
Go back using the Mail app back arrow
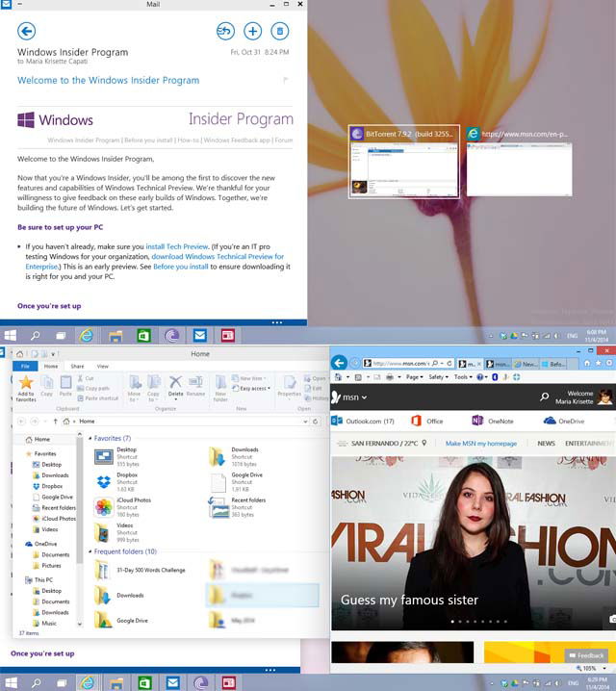coord(26,31)
